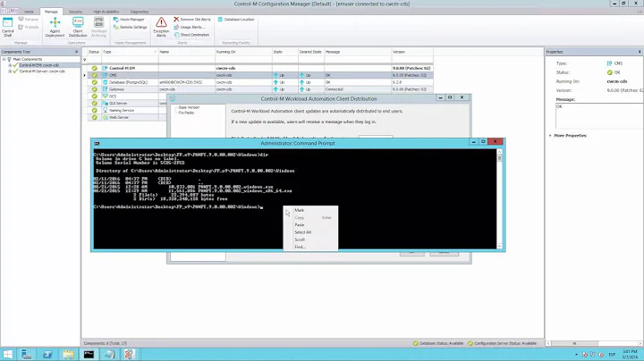Screen dimensions: 644x361
Task: Click the CMS row green status icon
Action: [95, 75]
